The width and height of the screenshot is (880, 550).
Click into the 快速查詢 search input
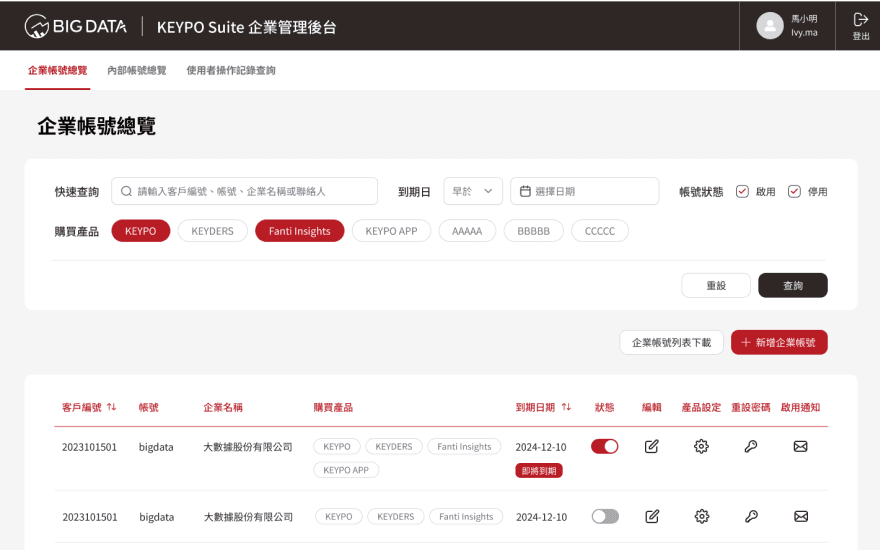(244, 191)
